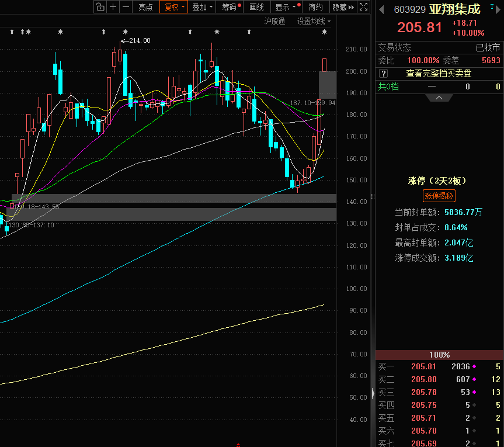This screenshot has width=504, height=447.
Task: Click the +18.71 change value
Action: [x=464, y=23]
